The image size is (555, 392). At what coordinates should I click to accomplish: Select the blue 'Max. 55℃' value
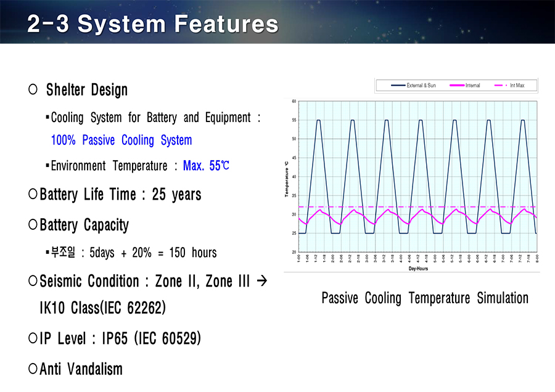206,166
